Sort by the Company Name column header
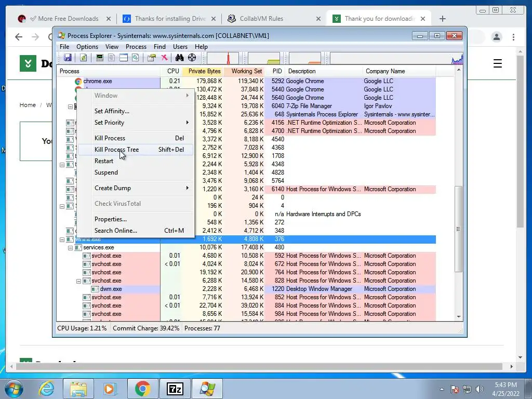The height and width of the screenshot is (399, 532). click(x=400, y=71)
